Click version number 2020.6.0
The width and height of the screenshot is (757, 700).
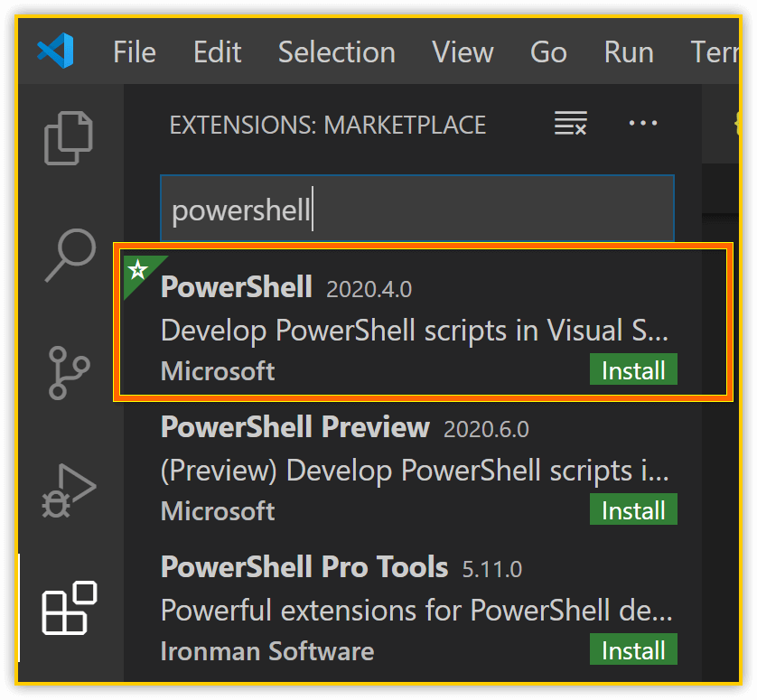(x=486, y=429)
